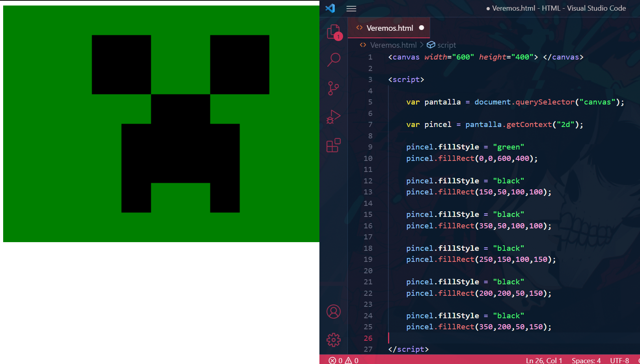Open the hamburger application menu
This screenshot has height=364, width=640.
[x=351, y=8]
